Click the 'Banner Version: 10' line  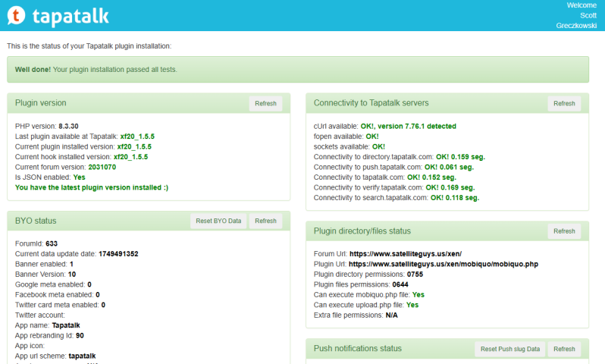click(45, 275)
